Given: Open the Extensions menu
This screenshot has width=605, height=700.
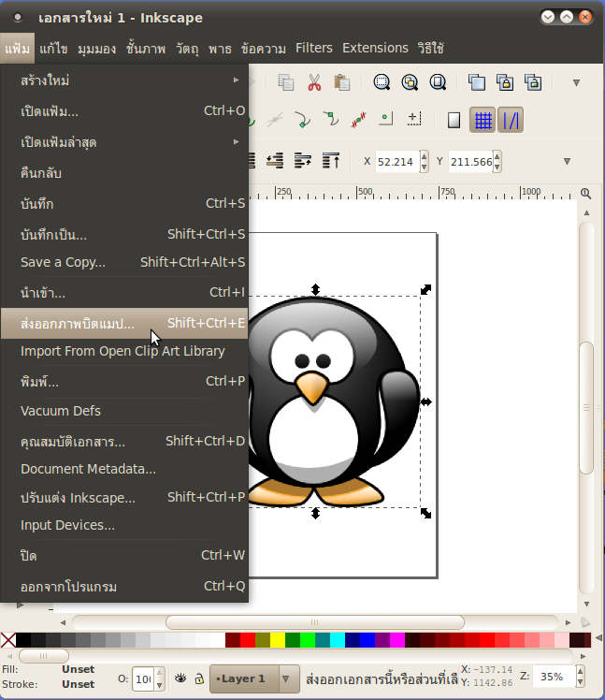Looking at the screenshot, I should pos(375,48).
